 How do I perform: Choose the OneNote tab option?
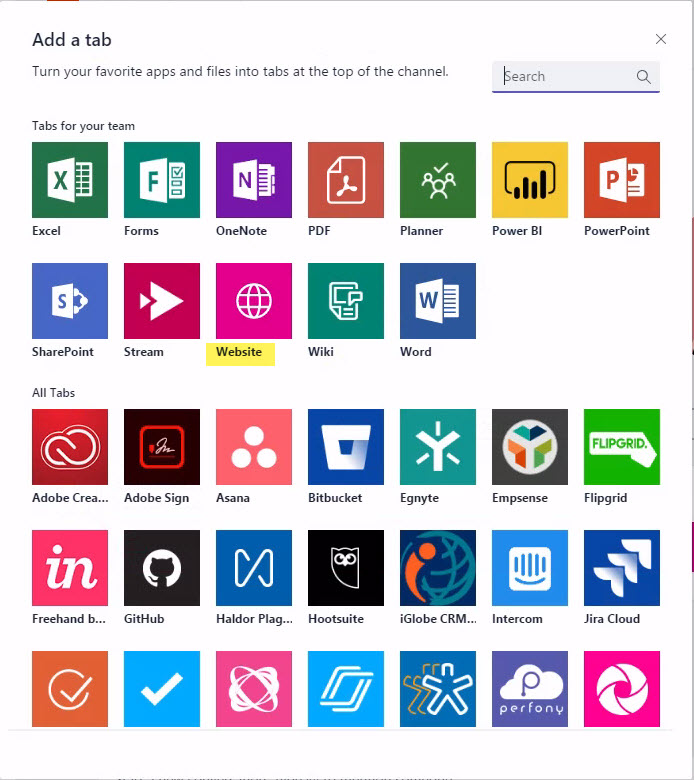(254, 180)
